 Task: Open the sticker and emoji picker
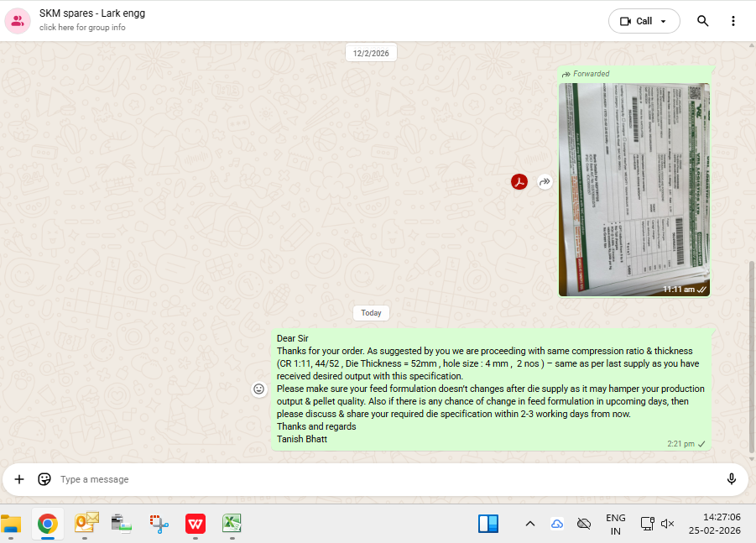tap(44, 479)
